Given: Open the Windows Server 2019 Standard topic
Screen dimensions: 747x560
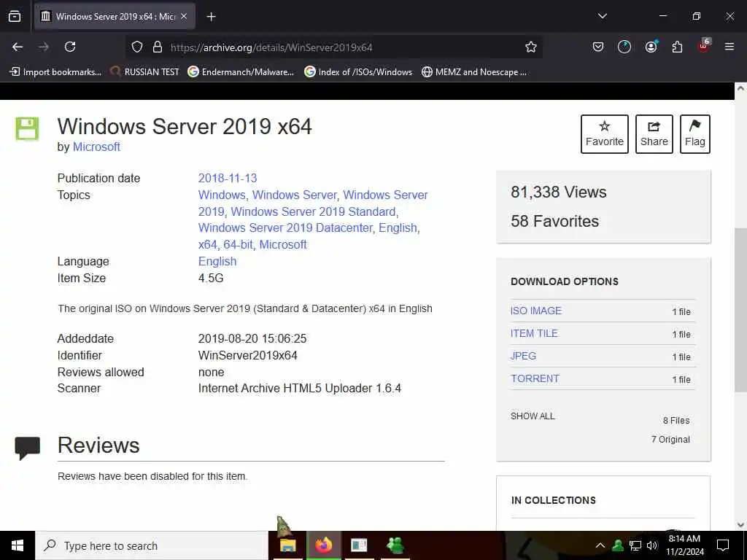Looking at the screenshot, I should click(x=314, y=211).
